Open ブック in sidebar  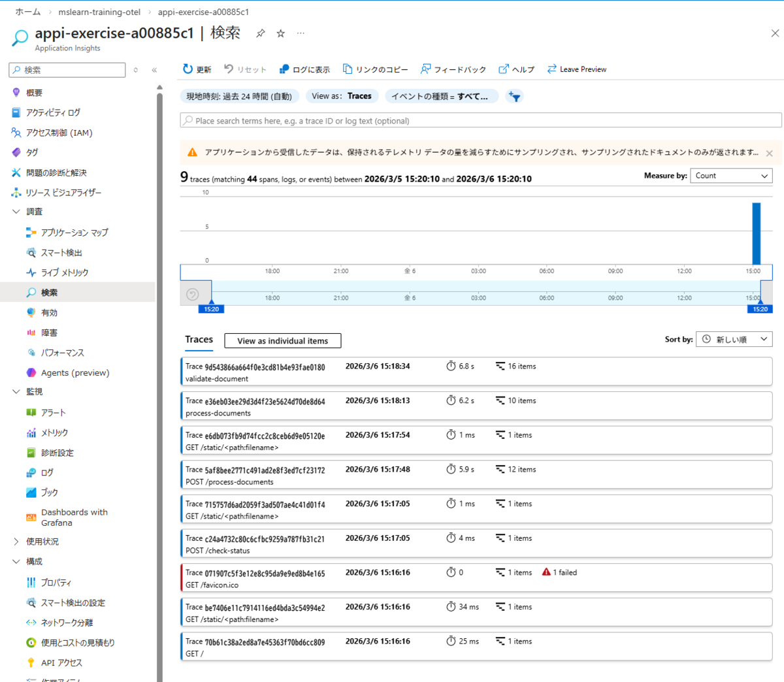click(50, 493)
